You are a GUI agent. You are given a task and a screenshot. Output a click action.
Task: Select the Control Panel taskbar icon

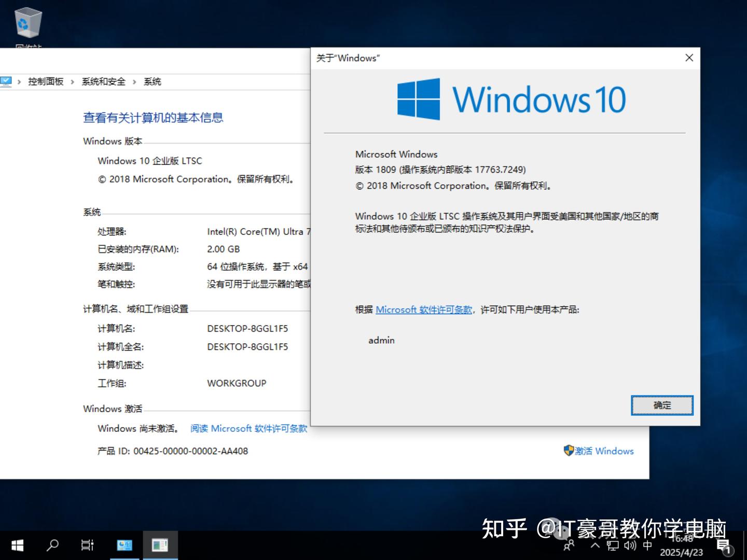(124, 545)
